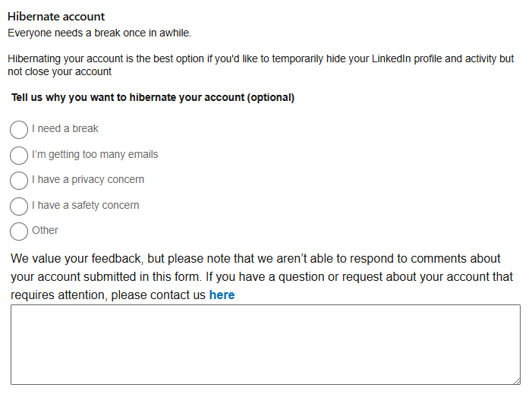Open the 'here' contact us link
This screenshot has height=394, width=532.
pos(222,295)
